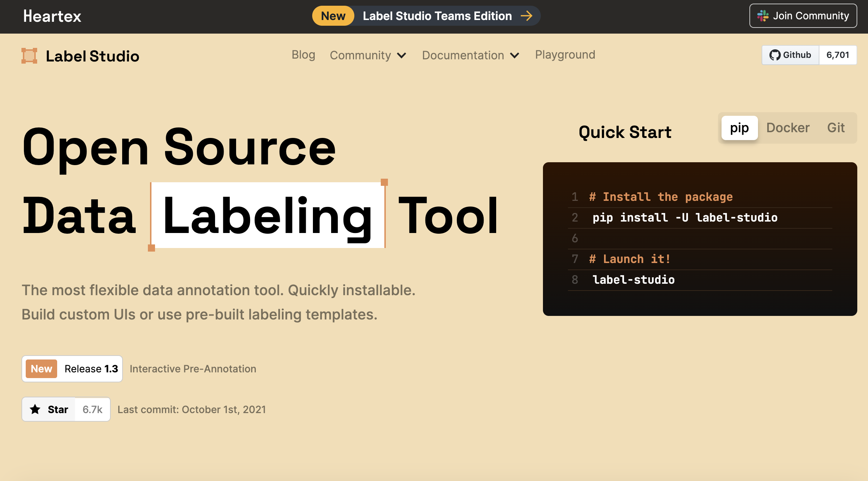
Task: Click the 6.7k star count
Action: pos(93,410)
